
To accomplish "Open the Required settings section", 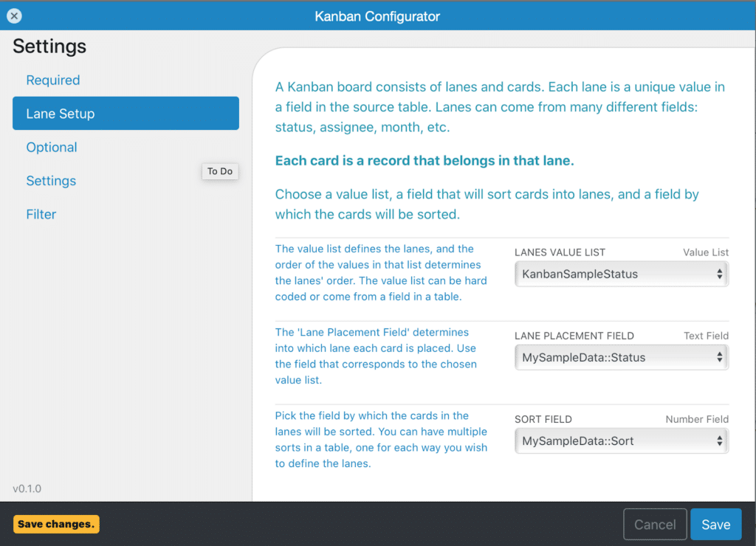I will coord(53,80).
